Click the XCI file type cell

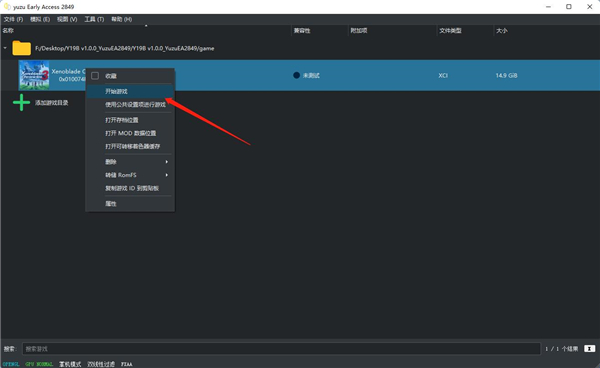tap(443, 75)
